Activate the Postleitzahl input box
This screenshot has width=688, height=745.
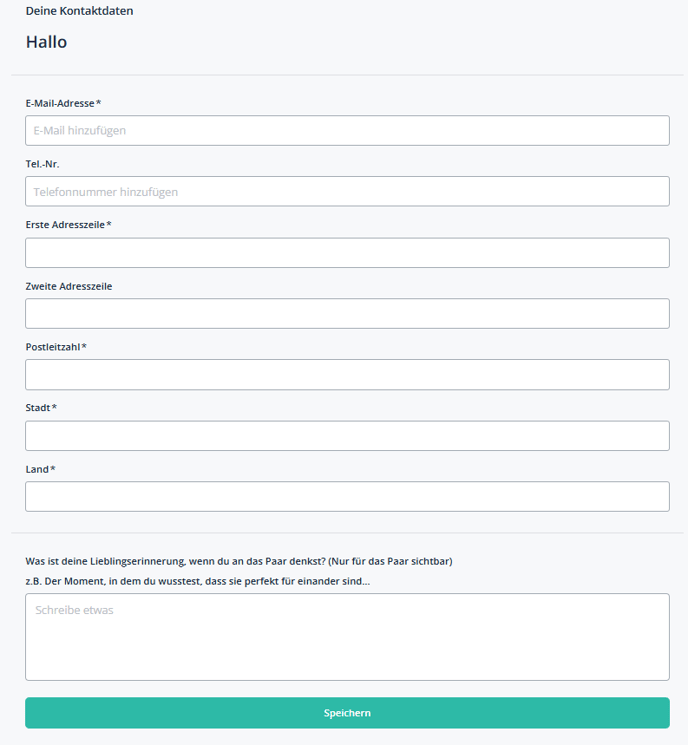click(347, 375)
